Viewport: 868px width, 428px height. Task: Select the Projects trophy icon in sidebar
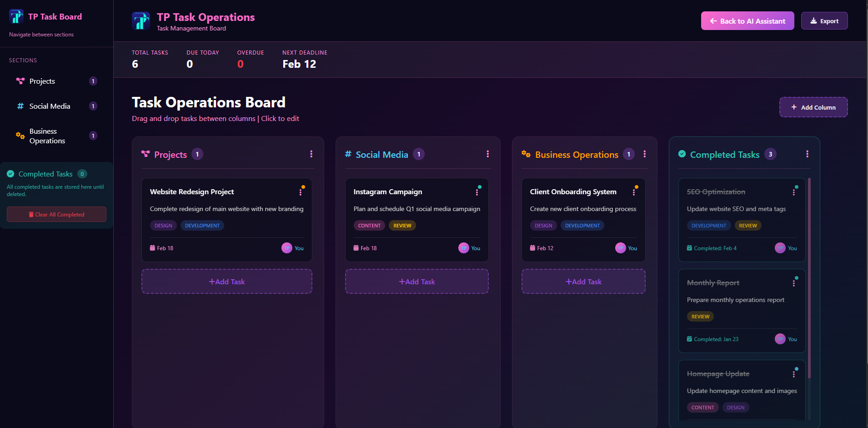(x=20, y=81)
